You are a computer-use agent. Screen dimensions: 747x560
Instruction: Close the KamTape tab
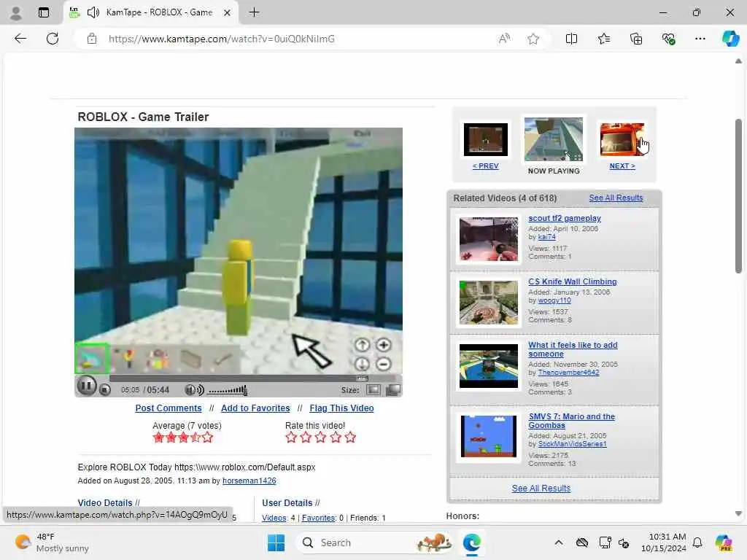click(228, 13)
